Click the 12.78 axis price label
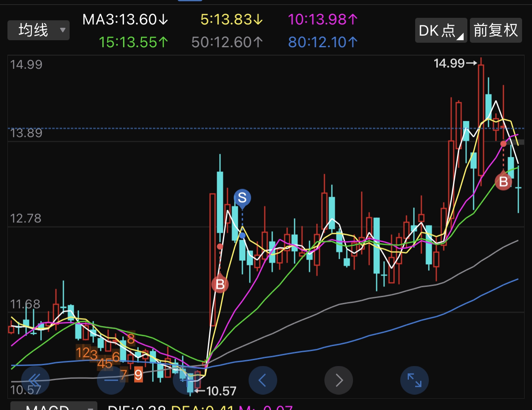The image size is (532, 410). pyautogui.click(x=26, y=218)
